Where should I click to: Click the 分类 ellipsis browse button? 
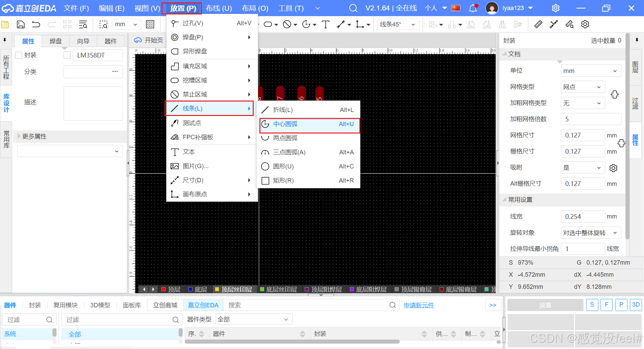[x=115, y=72]
